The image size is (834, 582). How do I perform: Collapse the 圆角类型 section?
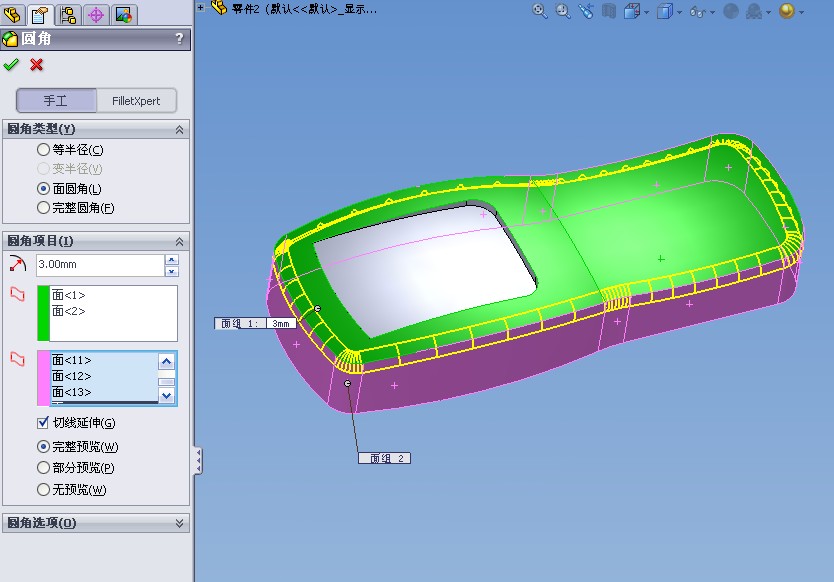179,129
